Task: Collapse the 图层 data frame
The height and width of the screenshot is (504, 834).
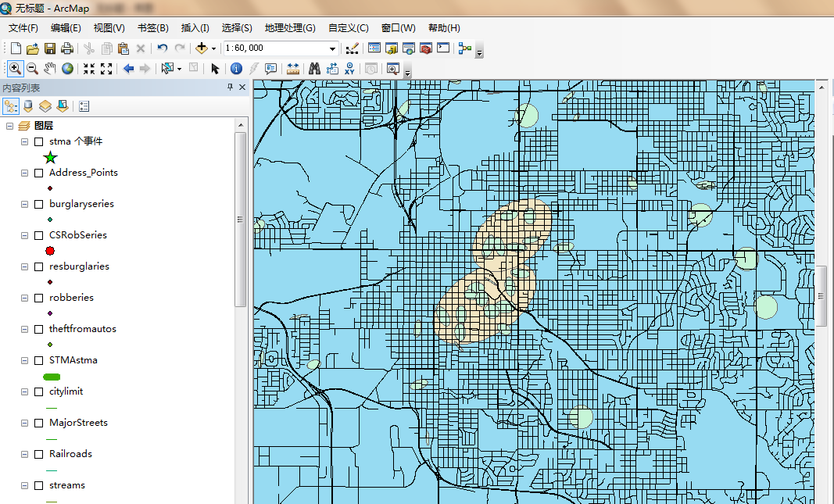Action: tap(9, 126)
